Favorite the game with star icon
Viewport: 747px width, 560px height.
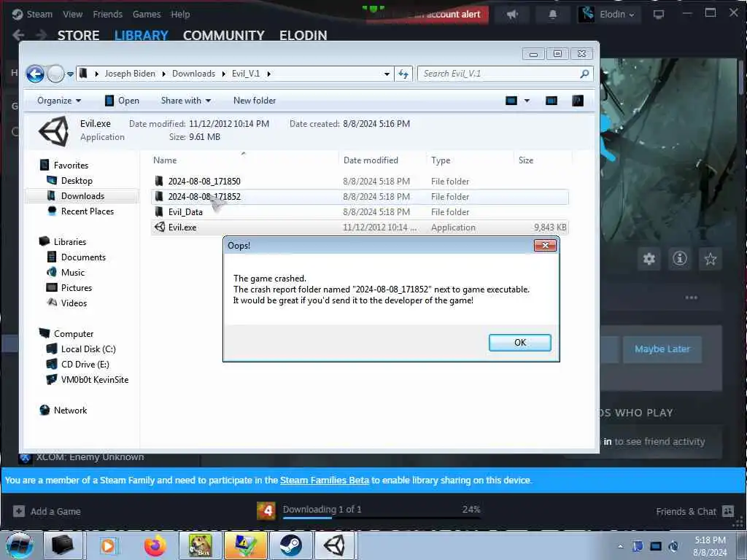coord(711,259)
